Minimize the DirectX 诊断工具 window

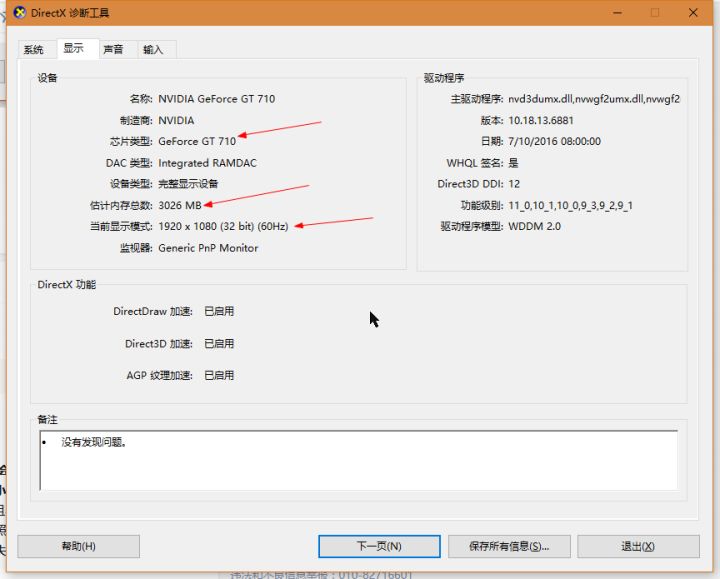tap(610, 13)
